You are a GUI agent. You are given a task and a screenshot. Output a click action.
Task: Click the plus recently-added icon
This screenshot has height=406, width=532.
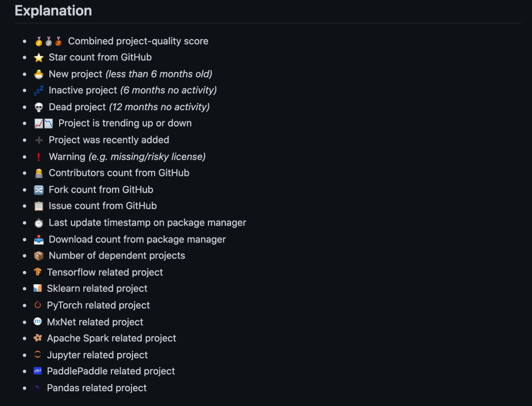coord(39,140)
